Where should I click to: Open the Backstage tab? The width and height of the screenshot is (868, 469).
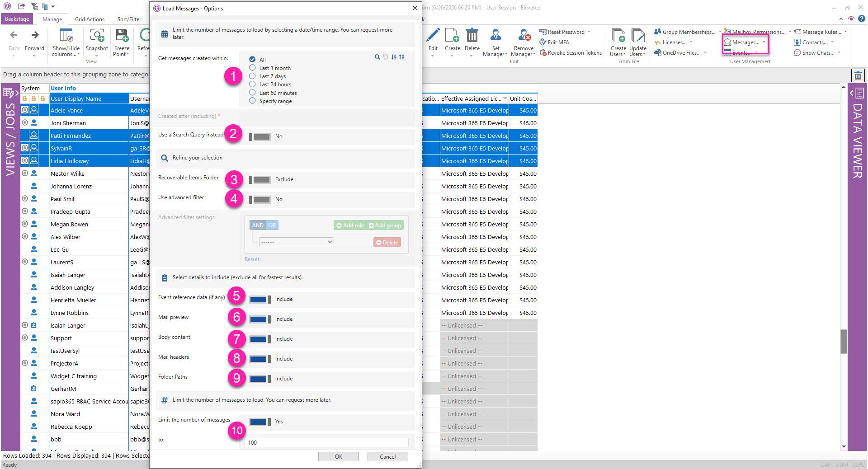point(17,19)
